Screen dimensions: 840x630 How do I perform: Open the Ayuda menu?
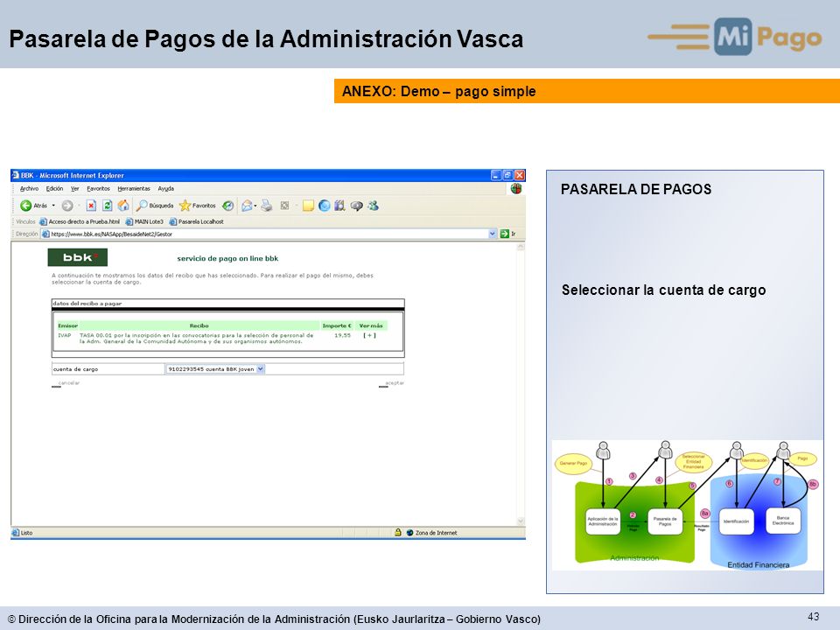[x=166, y=189]
